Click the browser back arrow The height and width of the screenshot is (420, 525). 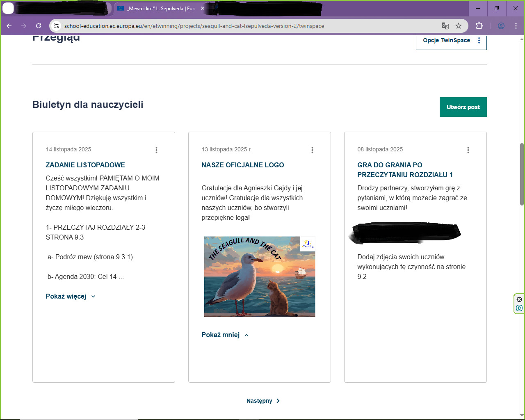[x=9, y=26]
